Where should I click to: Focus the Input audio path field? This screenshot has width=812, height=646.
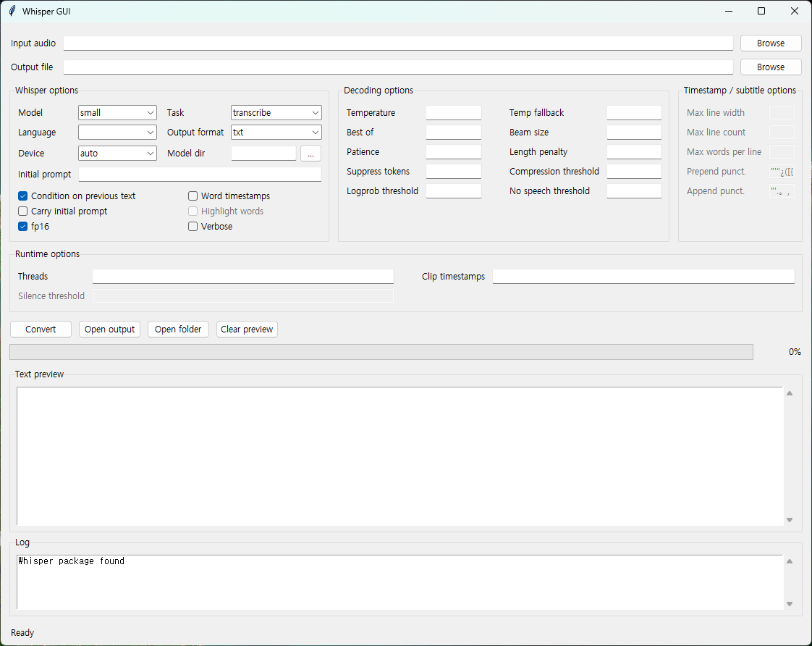398,43
